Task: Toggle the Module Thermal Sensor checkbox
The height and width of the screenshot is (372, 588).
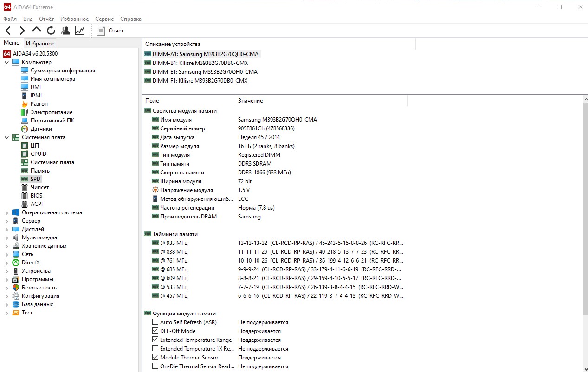Action: [x=155, y=358]
